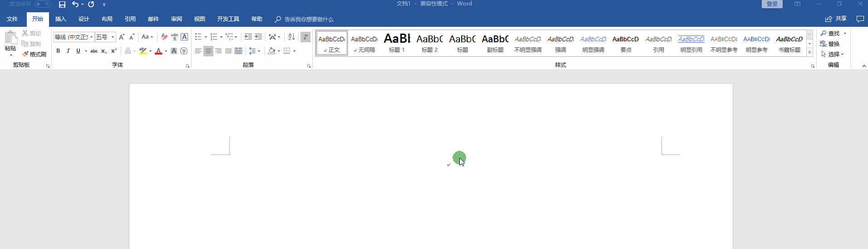Click the Undo arrow icon

pos(75,5)
